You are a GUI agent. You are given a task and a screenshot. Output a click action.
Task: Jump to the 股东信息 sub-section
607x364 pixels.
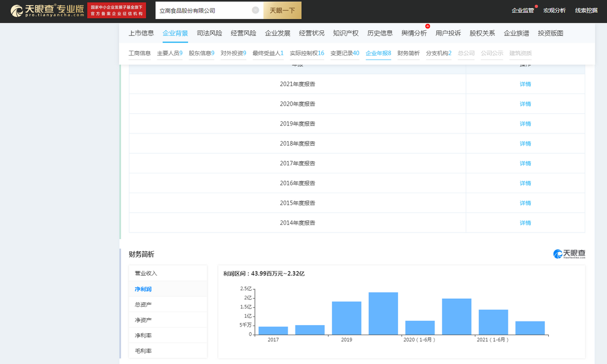(x=201, y=53)
